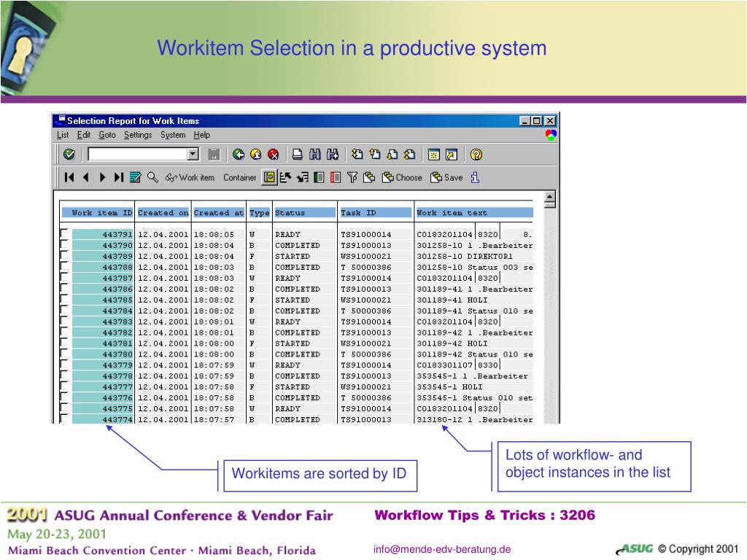The height and width of the screenshot is (560, 747).
Task: Tick checkbox for work item 443784
Action: pos(64,310)
